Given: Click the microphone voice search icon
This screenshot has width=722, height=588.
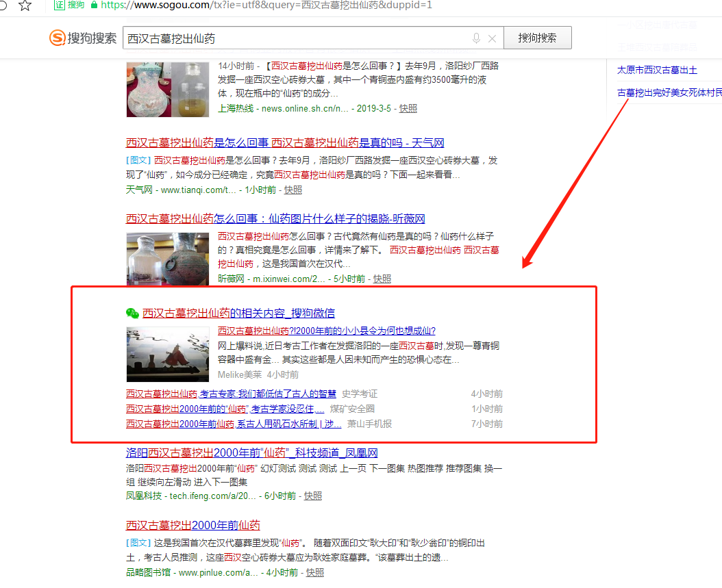Looking at the screenshot, I should (x=476, y=38).
